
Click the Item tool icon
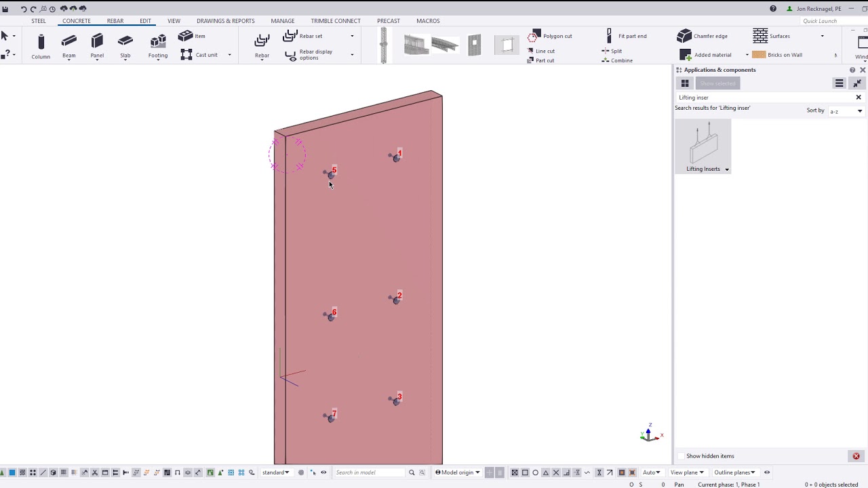pos(185,36)
